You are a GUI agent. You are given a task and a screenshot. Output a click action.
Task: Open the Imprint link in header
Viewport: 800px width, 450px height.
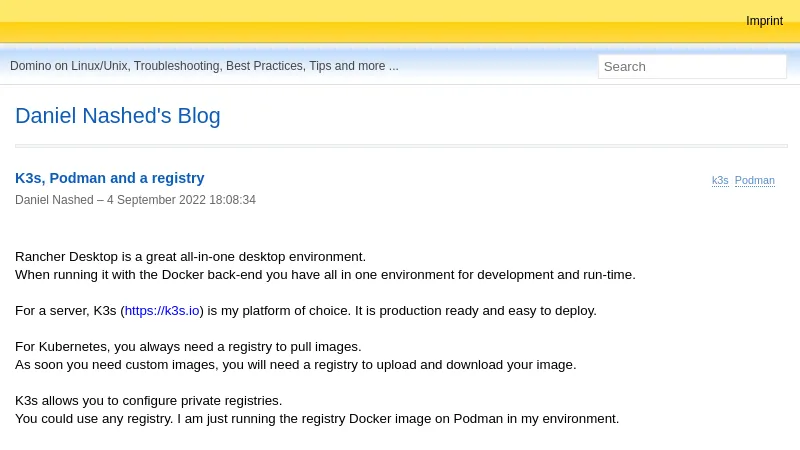pyautogui.click(x=764, y=21)
